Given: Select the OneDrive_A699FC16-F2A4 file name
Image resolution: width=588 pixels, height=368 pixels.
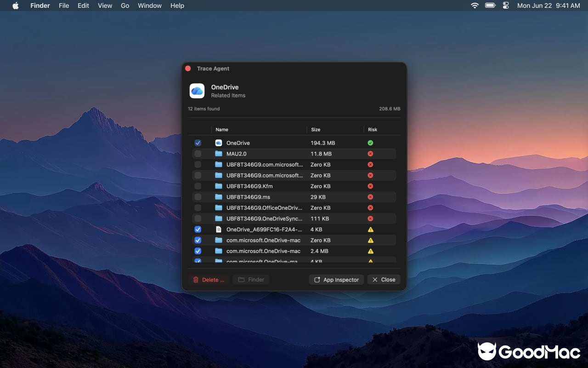Looking at the screenshot, I should 264,230.
